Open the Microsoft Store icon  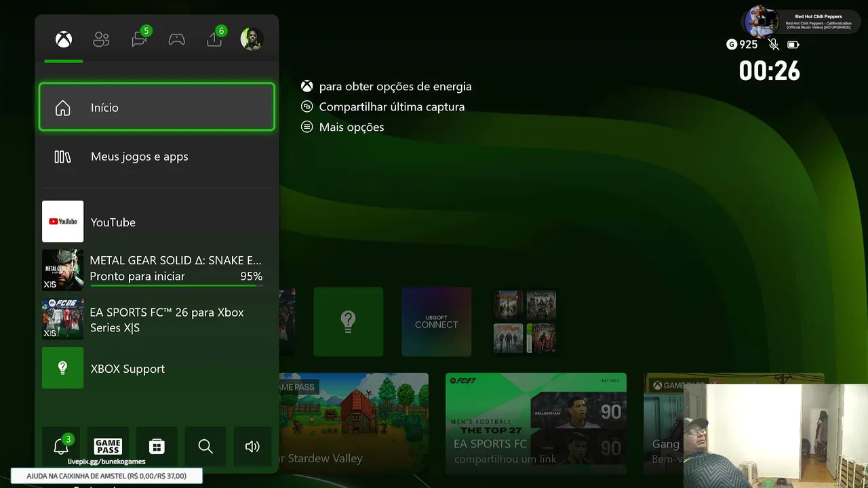tap(157, 446)
